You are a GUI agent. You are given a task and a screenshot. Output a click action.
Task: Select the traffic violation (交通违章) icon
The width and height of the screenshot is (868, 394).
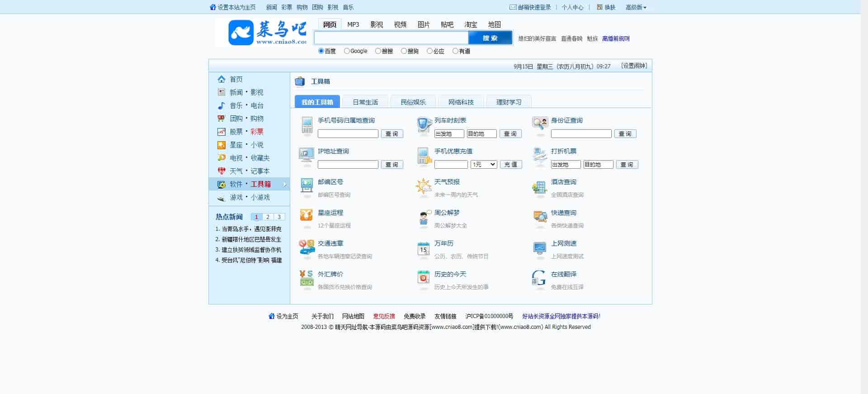coord(307,247)
